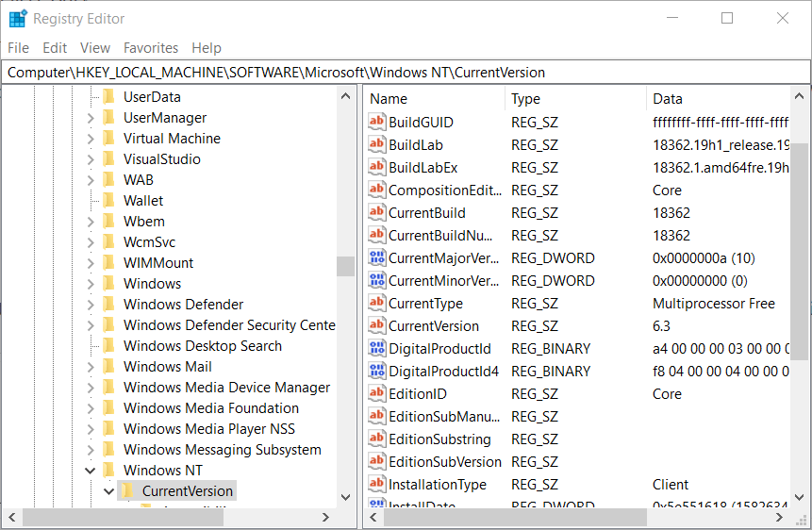This screenshot has width=812, height=530.
Task: Select the EditionSubstring string value icon
Action: tap(376, 439)
